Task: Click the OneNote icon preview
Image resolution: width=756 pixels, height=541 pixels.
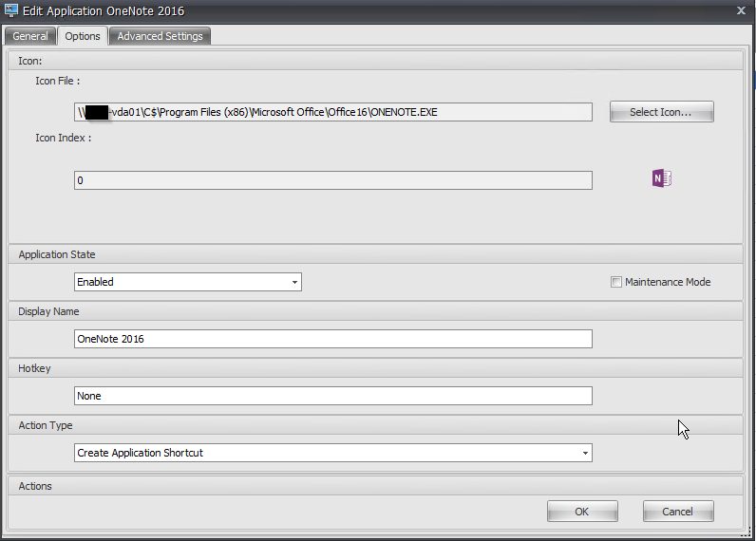Action: click(661, 178)
